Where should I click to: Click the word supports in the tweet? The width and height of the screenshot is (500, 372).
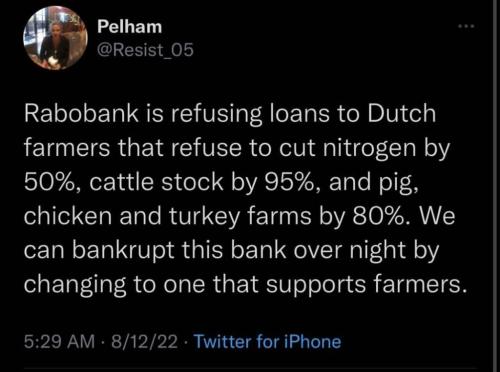pyautogui.click(x=316, y=285)
